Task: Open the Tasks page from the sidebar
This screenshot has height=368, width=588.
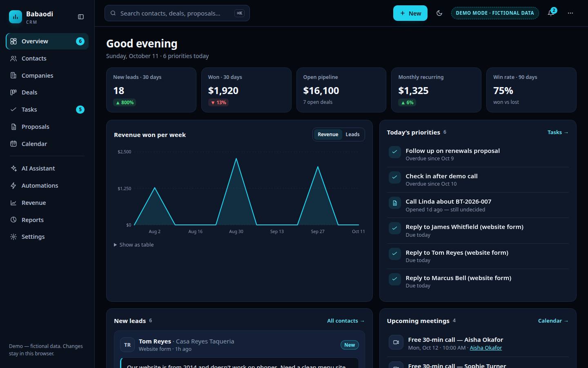Action: [x=47, y=110]
